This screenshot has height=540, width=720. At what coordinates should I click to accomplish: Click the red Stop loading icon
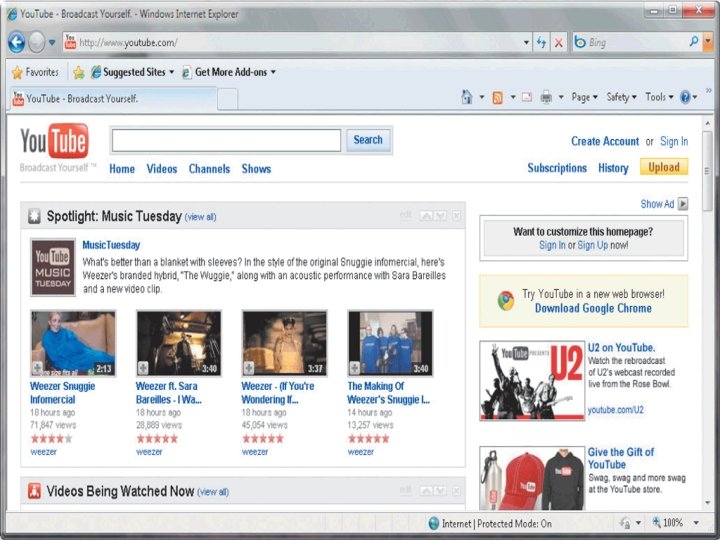[x=559, y=43]
